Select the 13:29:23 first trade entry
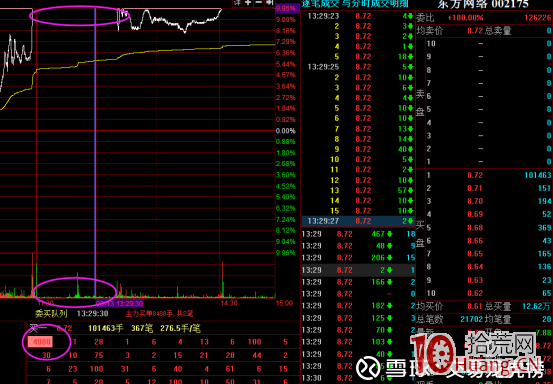Image resolution: width=553 pixels, height=384 pixels. [x=358, y=16]
